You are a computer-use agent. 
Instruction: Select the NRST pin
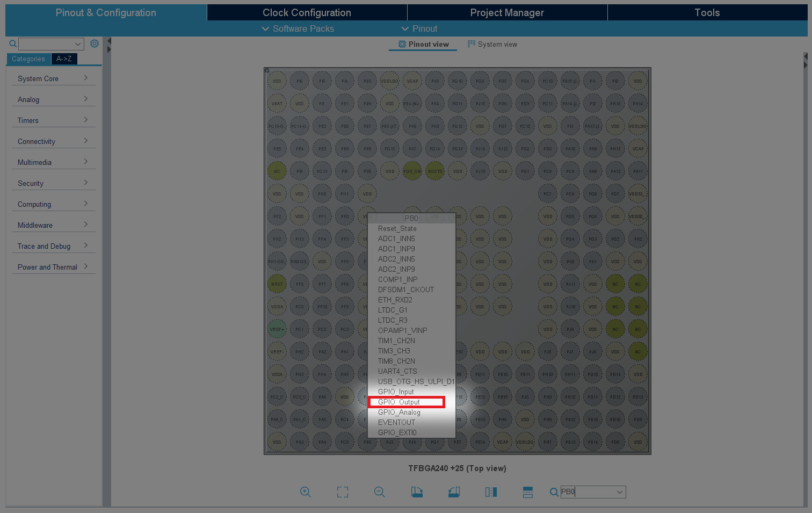point(277,284)
